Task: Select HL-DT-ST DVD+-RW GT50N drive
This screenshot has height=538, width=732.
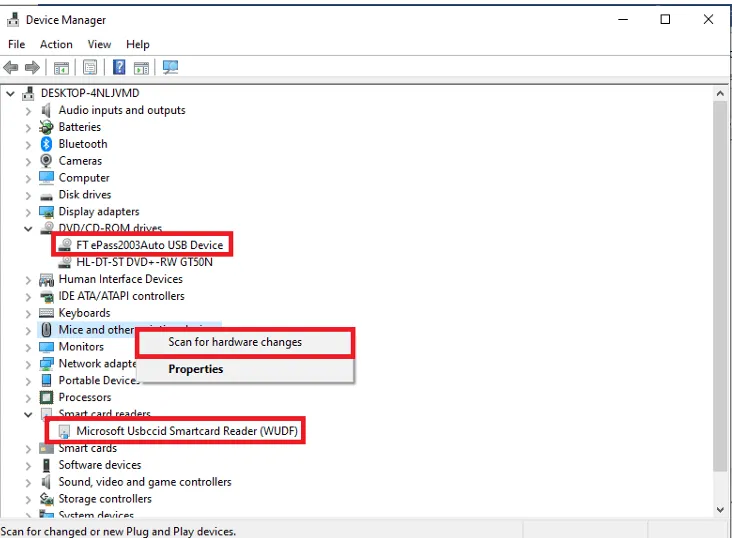Action: [144, 262]
